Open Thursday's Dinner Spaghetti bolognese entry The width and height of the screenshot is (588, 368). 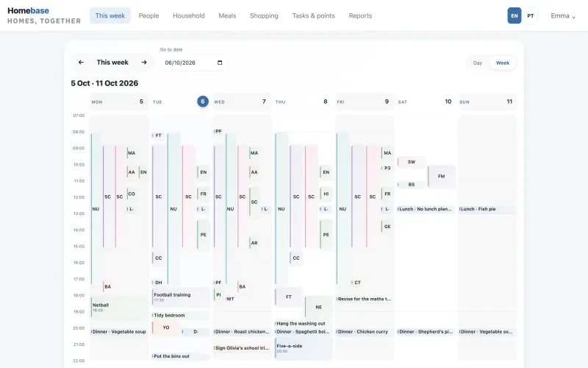304,332
